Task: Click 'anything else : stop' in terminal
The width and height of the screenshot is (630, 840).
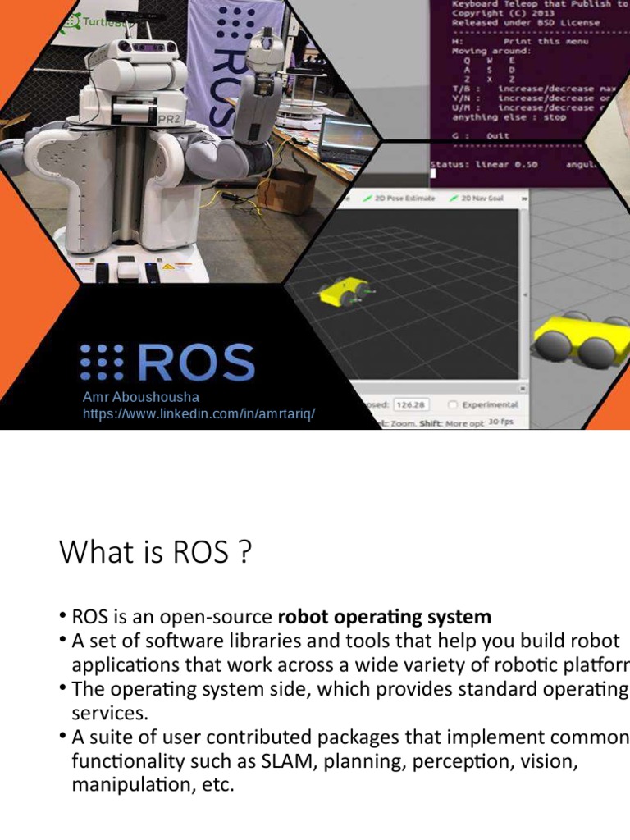Action: [x=509, y=116]
